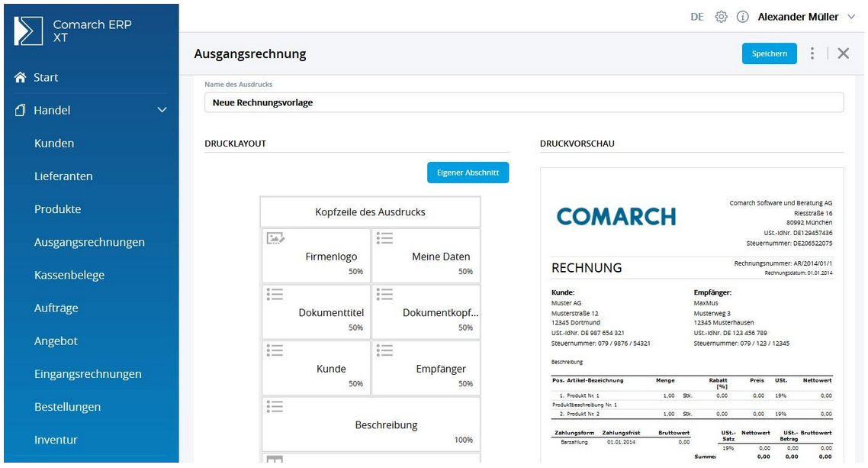Open Aufträge in the sidebar
The height and width of the screenshot is (468, 868).
pos(56,308)
